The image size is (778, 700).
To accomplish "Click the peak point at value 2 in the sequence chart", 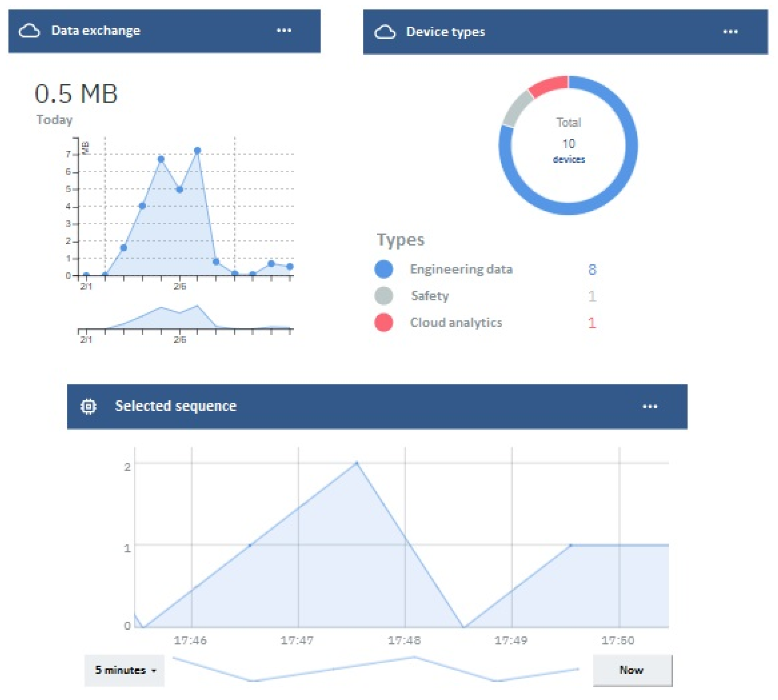I will pyautogui.click(x=357, y=463).
